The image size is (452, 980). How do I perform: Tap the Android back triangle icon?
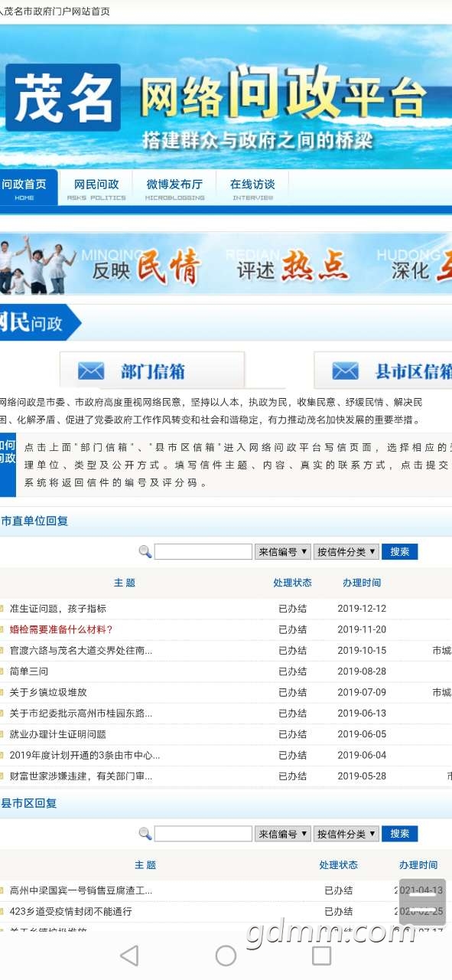tap(129, 955)
